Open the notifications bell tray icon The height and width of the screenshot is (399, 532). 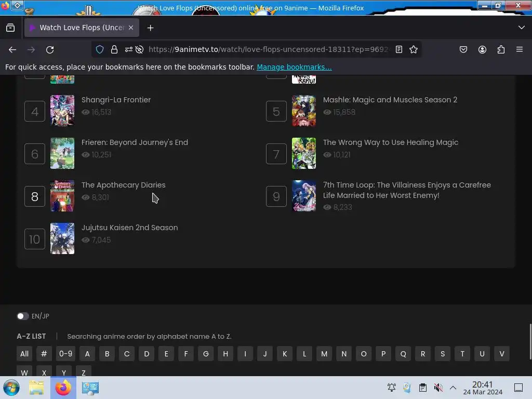click(x=392, y=388)
